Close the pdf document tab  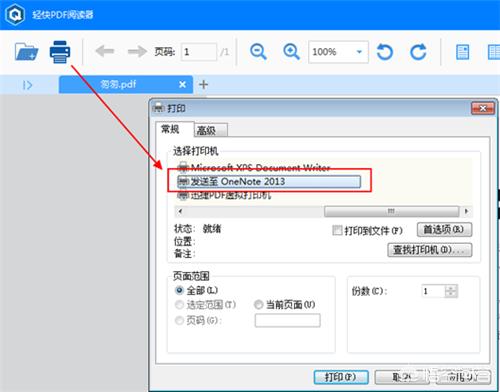pyautogui.click(x=182, y=85)
